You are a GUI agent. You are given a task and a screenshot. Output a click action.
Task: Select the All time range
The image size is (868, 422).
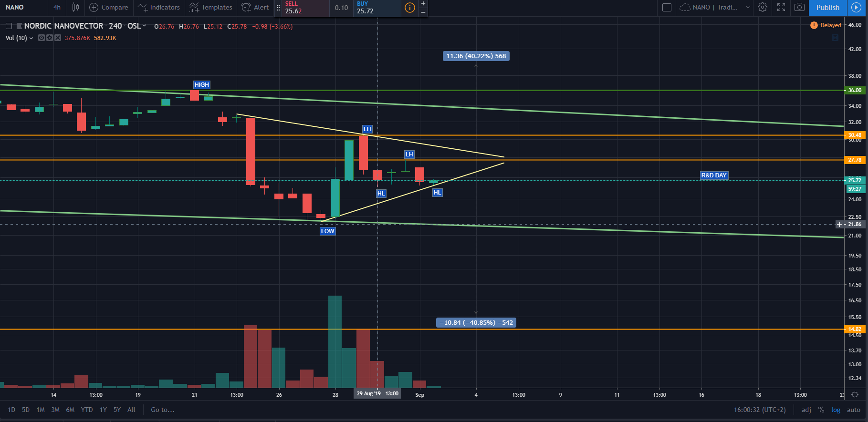pos(131,410)
